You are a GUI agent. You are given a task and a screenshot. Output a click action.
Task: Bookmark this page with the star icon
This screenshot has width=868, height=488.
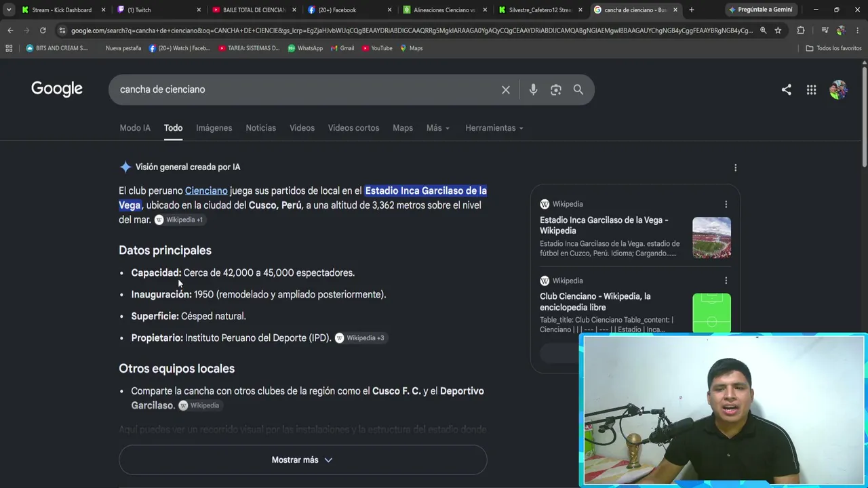[778, 30]
